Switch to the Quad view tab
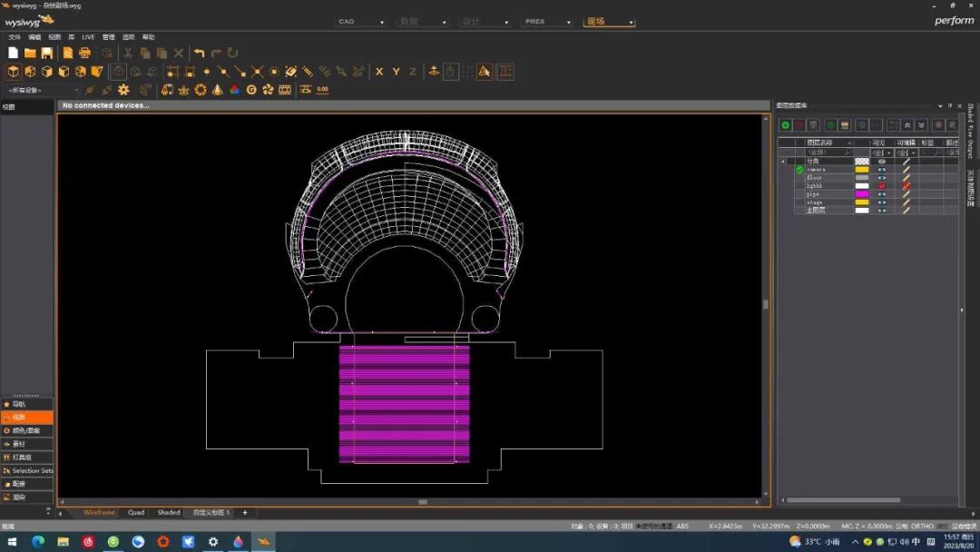 click(136, 513)
